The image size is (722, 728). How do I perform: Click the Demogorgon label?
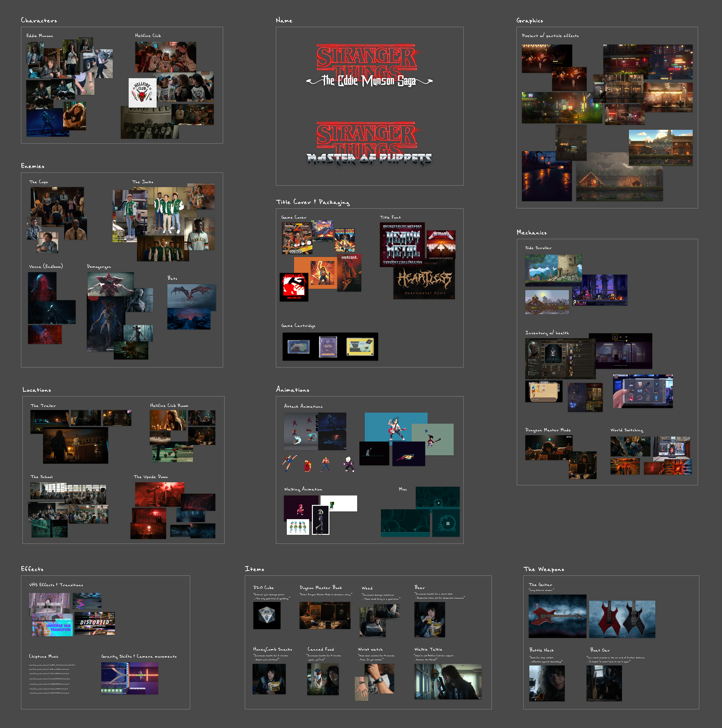click(99, 267)
